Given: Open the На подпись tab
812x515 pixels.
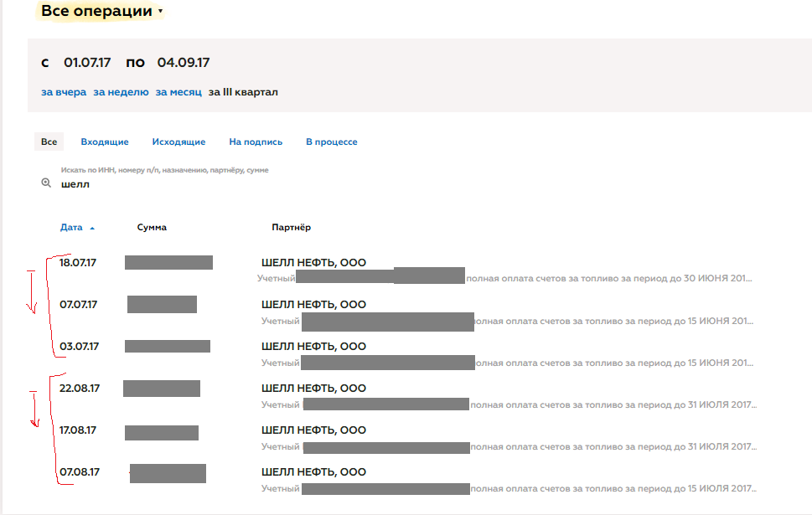Looking at the screenshot, I should pyautogui.click(x=256, y=142).
